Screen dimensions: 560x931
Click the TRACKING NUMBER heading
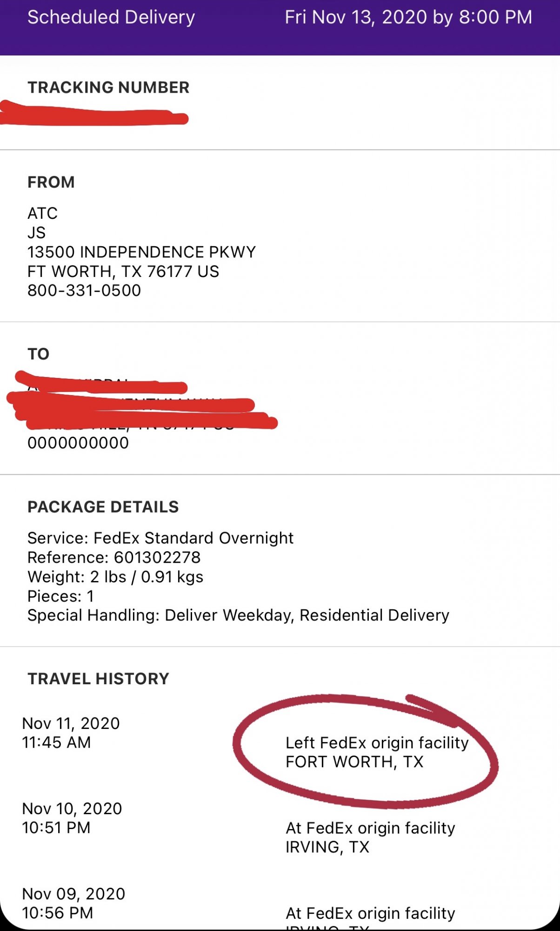click(108, 88)
